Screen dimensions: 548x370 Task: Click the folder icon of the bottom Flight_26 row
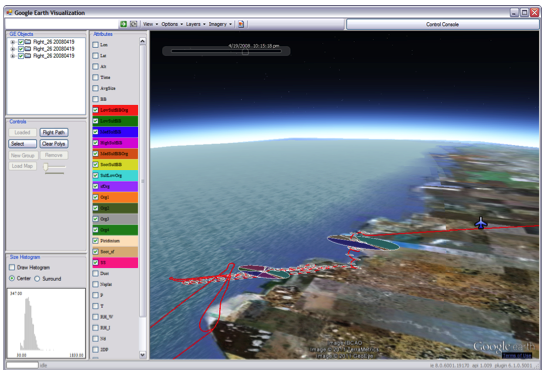click(x=28, y=56)
